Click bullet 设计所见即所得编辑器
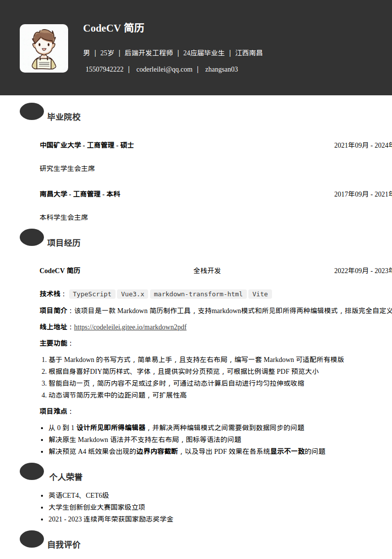This screenshot has height=559, width=392. (176, 428)
